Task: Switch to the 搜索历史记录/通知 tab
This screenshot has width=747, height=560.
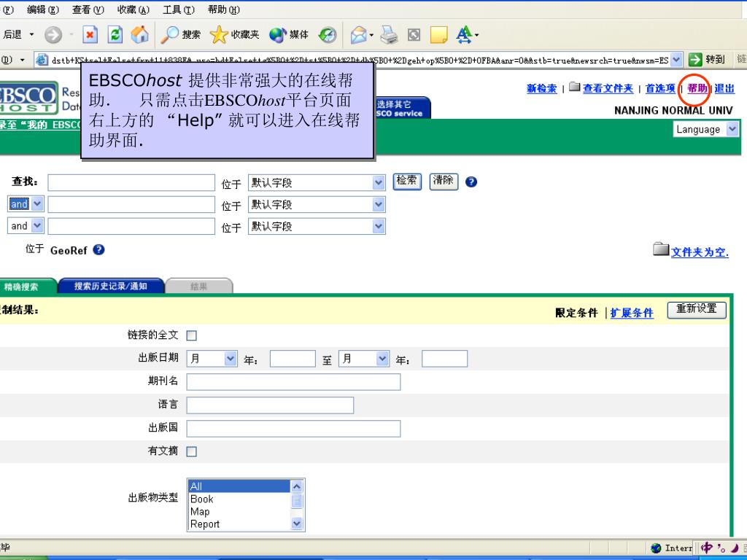Action: [x=111, y=286]
